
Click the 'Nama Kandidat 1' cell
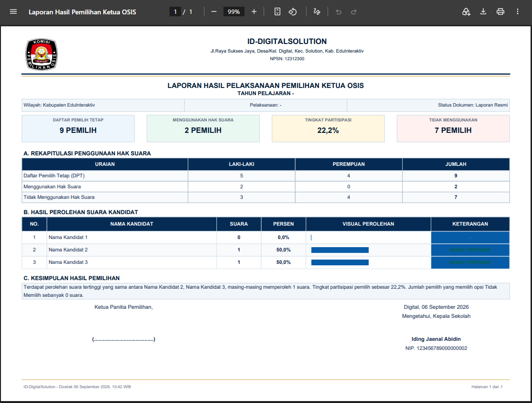click(x=132, y=237)
